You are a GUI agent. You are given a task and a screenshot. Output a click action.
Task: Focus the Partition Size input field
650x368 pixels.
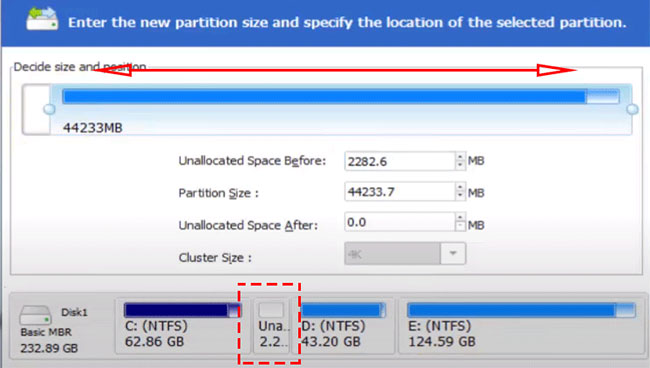click(400, 192)
